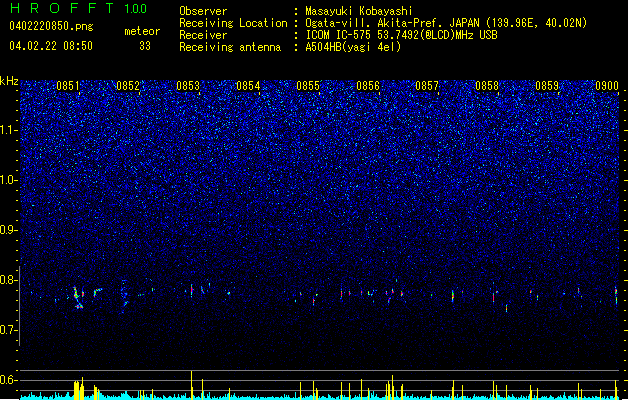This screenshot has width=629, height=400.
Task: Click the 0.9 kHz axis label
Action: 9,230
